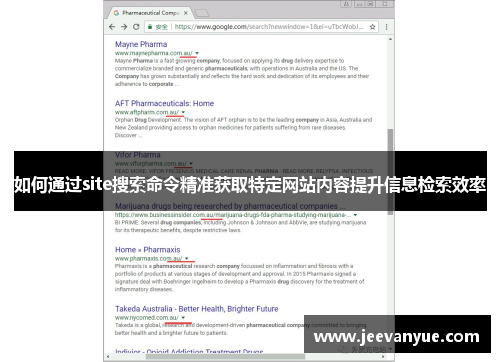Click the google.com address bar URL
500x362 pixels.
[269, 27]
